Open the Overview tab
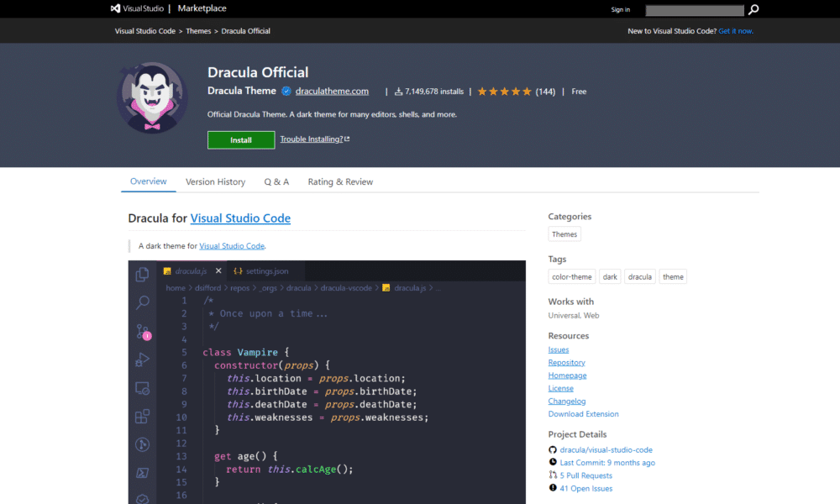 (x=149, y=181)
